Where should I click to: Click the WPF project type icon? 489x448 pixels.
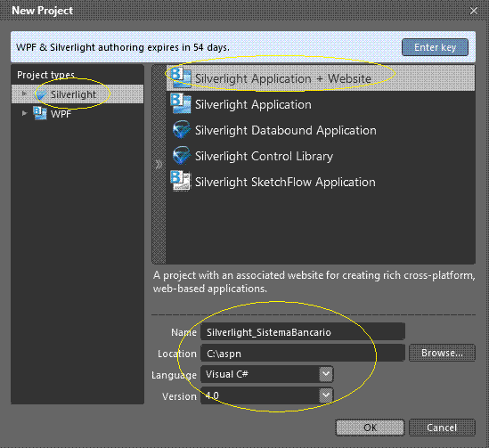point(40,113)
